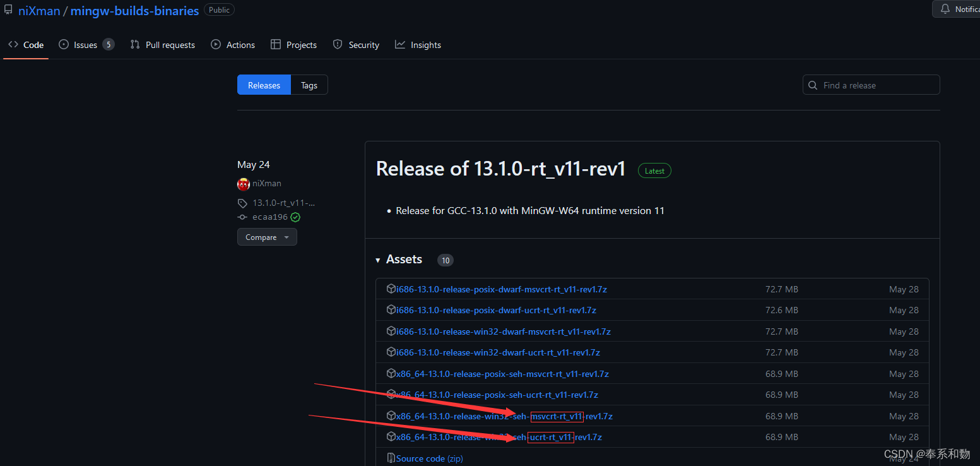Switch to the Tags view
The height and width of the screenshot is (466, 980).
309,85
